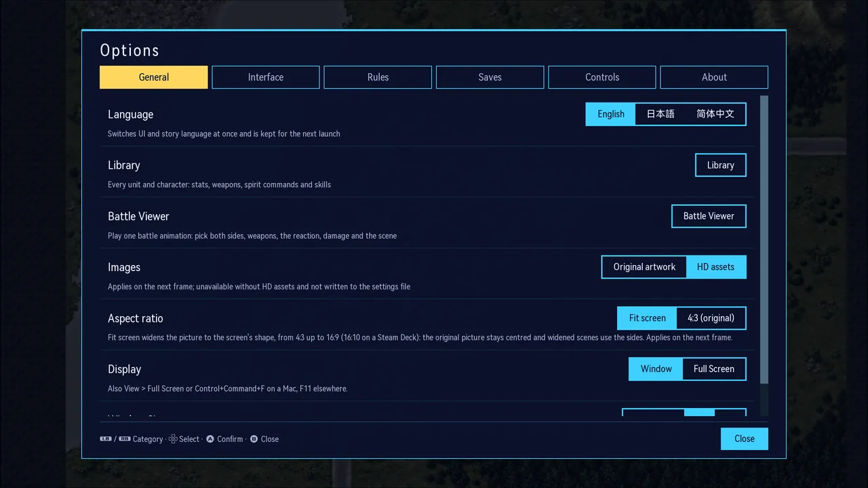
Task: Switch the language to 简体中文
Action: pyautogui.click(x=715, y=114)
